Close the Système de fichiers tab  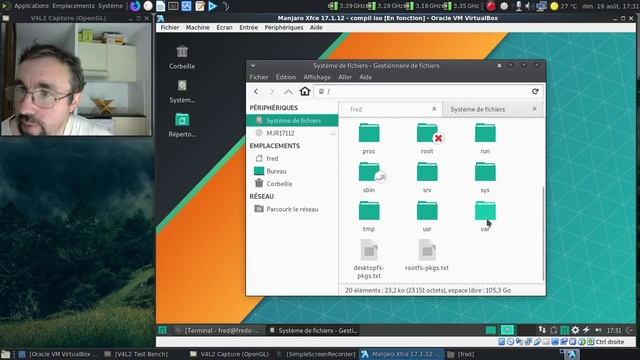(x=534, y=109)
